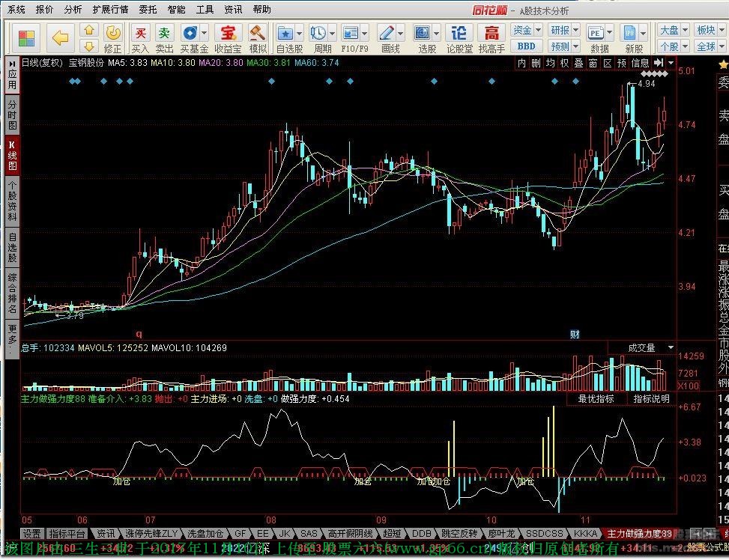Open the 论股堂 forum icon

(459, 37)
